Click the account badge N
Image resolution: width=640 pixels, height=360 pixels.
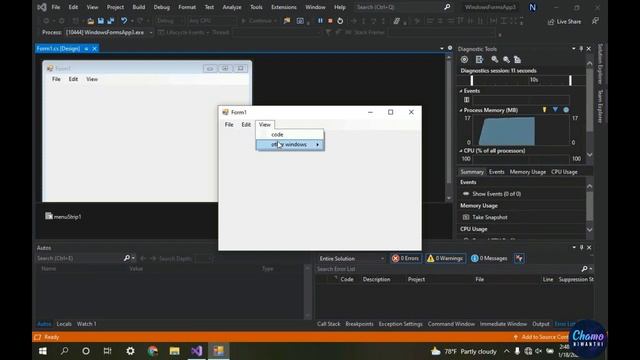coord(532,7)
